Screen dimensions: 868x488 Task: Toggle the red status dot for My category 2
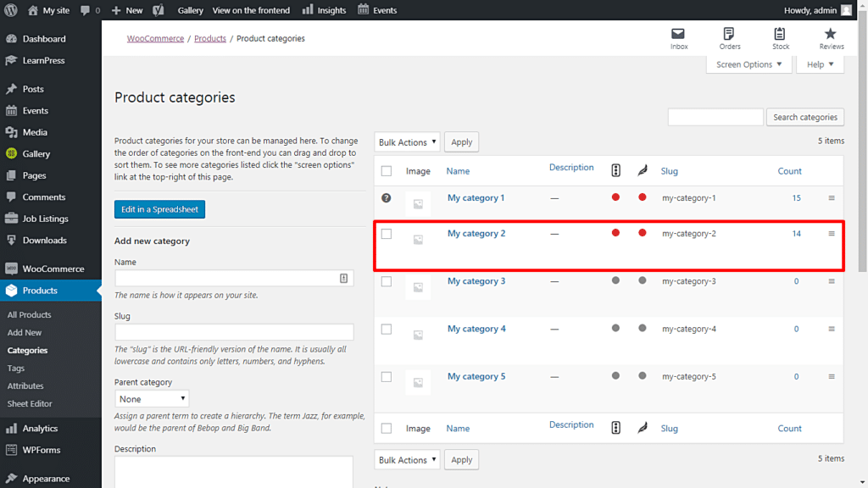[x=615, y=232]
